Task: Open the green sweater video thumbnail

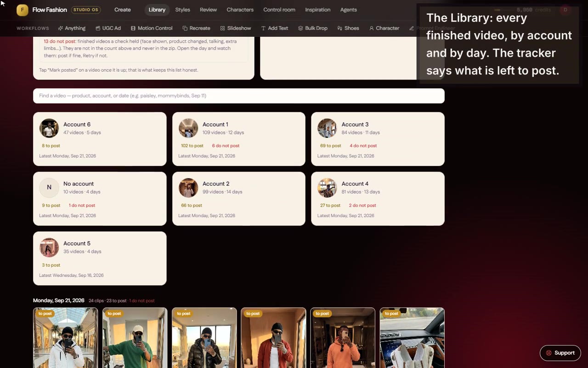Action: tap(135, 338)
